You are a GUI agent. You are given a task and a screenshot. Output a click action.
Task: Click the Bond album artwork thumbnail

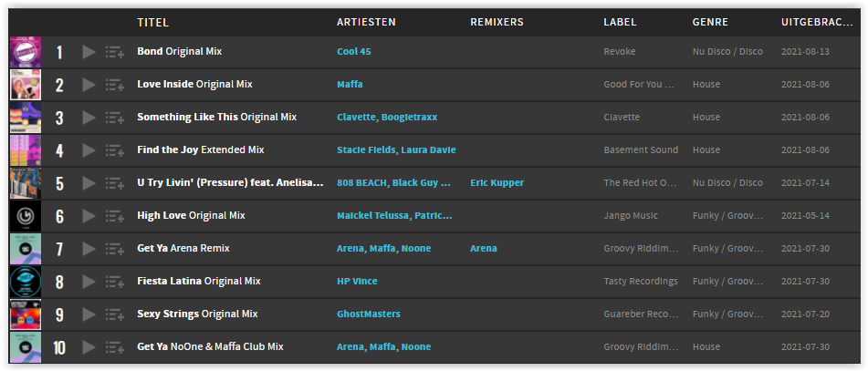pos(26,52)
